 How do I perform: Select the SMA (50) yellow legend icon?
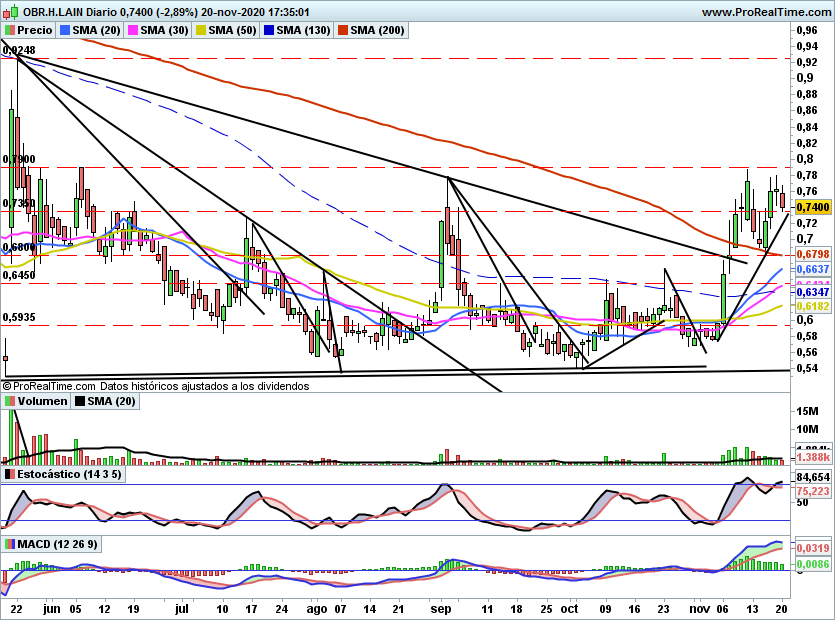pyautogui.click(x=201, y=30)
